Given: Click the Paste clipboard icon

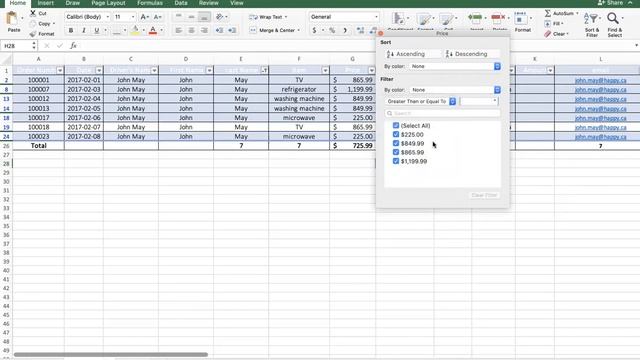Looking at the screenshot, I should (x=12, y=19).
